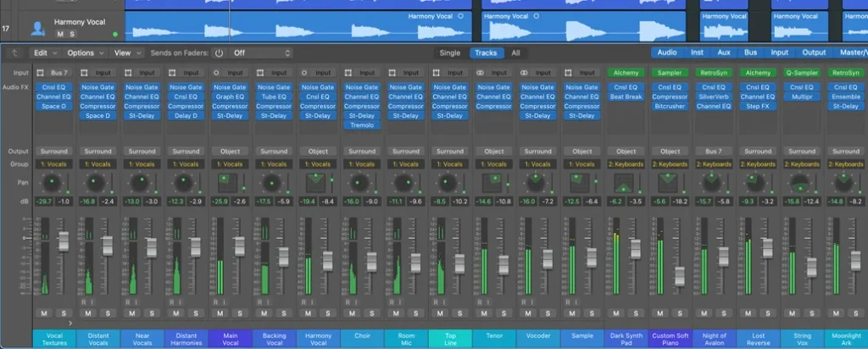This screenshot has height=349, width=868.
Task: Open Night of Avalon Bus 7 output
Action: (714, 152)
